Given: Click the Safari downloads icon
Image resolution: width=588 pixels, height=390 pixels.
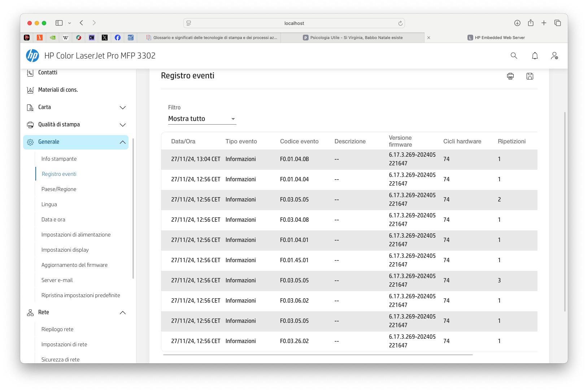Looking at the screenshot, I should coord(517,23).
